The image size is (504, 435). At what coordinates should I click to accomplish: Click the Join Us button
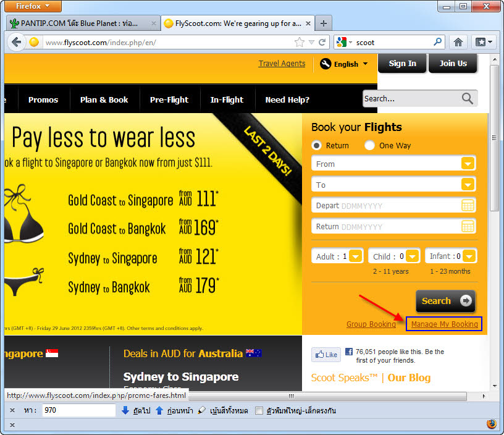click(x=453, y=64)
